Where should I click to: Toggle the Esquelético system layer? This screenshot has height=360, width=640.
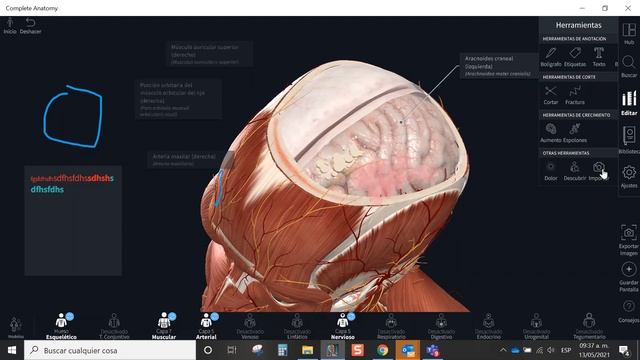61,325
